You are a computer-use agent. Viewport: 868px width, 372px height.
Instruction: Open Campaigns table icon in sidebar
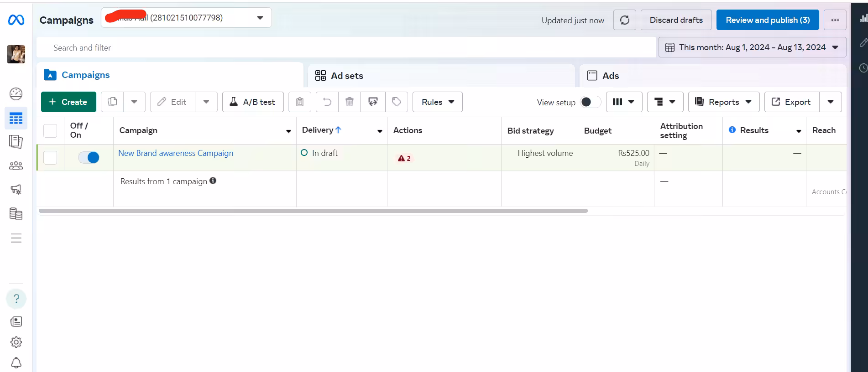16,119
